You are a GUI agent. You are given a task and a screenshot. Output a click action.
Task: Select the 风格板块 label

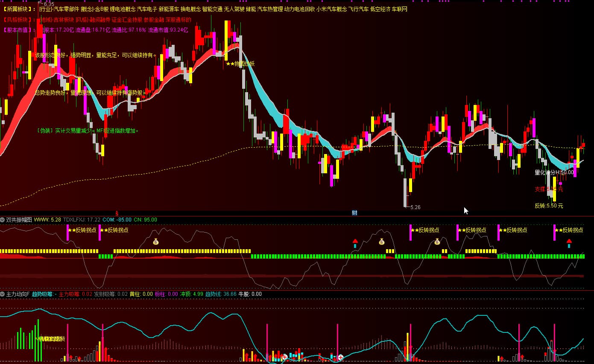click(19, 20)
